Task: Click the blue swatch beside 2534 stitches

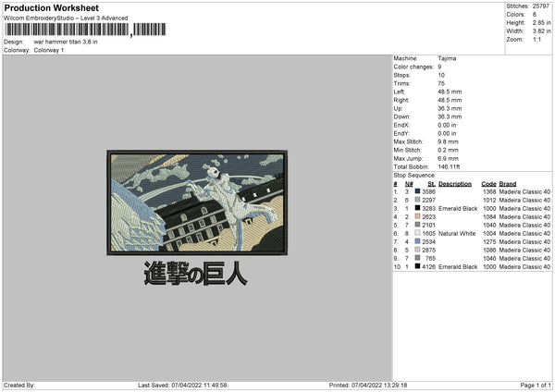Action: (418, 241)
